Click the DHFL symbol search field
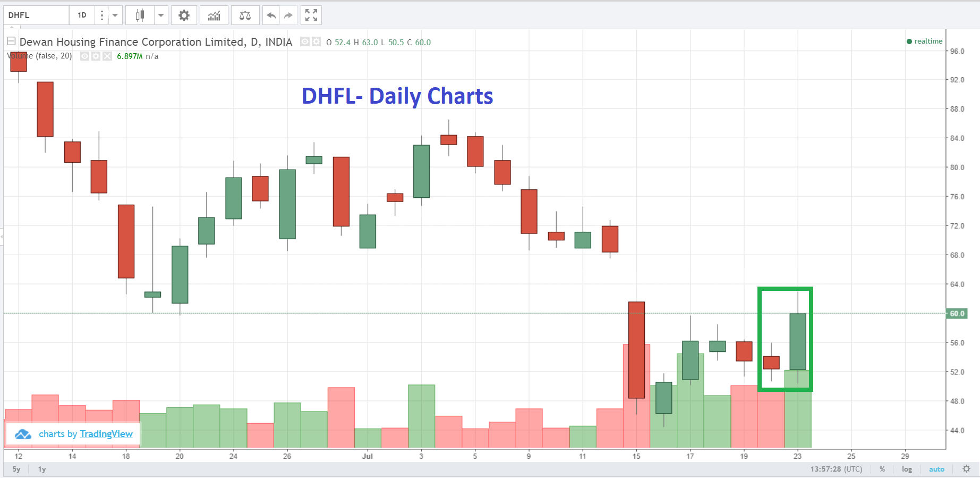This screenshot has width=980, height=478. 36,15
